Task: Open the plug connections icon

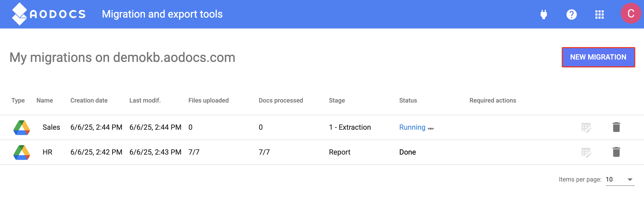Action: pos(544,14)
